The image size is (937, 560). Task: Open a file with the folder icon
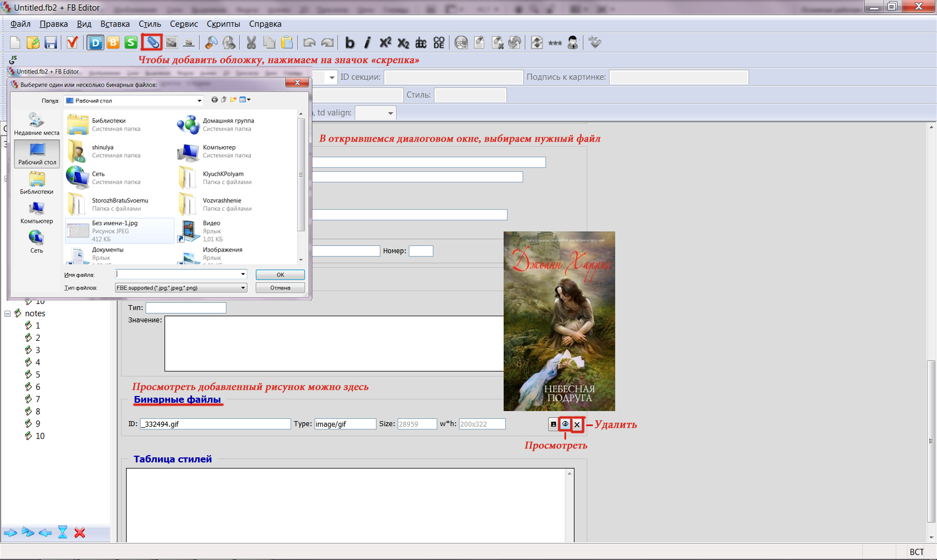tap(33, 42)
